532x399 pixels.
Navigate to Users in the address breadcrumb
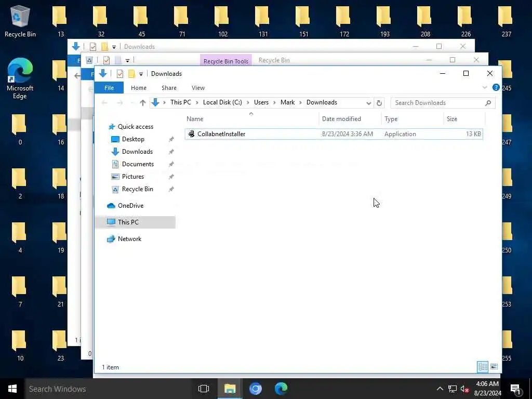pos(261,102)
